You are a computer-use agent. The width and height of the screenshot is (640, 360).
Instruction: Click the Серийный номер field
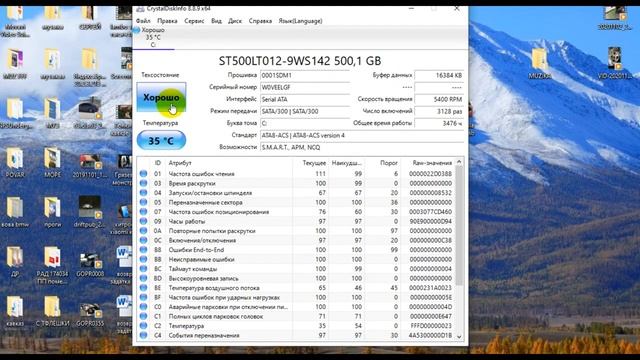click(x=305, y=87)
